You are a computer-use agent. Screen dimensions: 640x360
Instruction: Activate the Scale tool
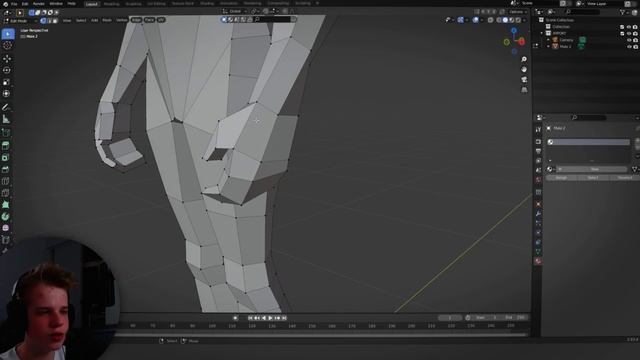pyautogui.click(x=7, y=82)
